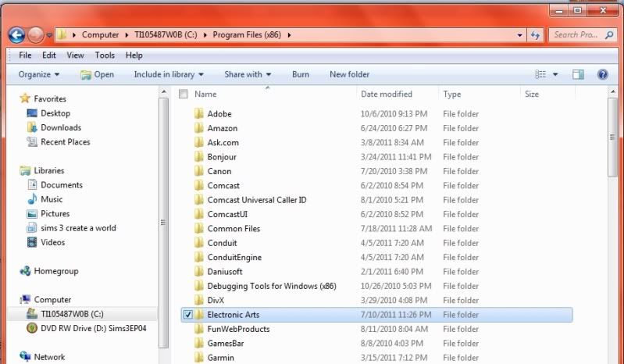Select Computer in navigation pane
This screenshot has width=624, height=364.
[52, 299]
